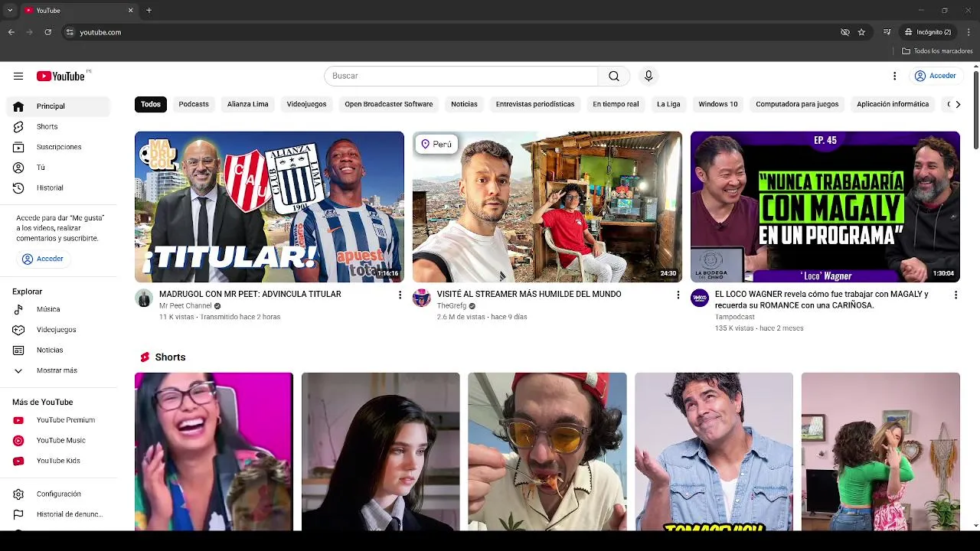Click Mr Peet Channel avatar

click(144, 298)
